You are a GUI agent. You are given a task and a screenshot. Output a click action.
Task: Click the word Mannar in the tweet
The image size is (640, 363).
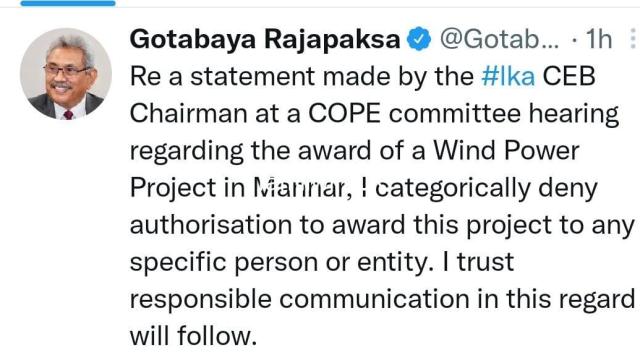[x=299, y=188]
